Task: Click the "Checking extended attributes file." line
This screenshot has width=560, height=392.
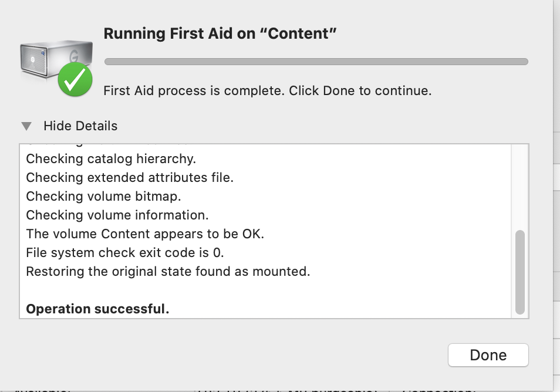Action: pos(130,177)
